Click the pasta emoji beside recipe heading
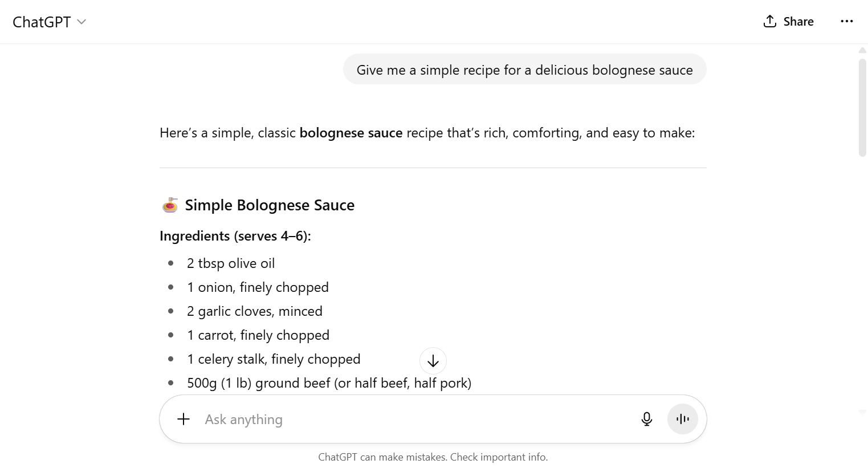 pyautogui.click(x=170, y=205)
